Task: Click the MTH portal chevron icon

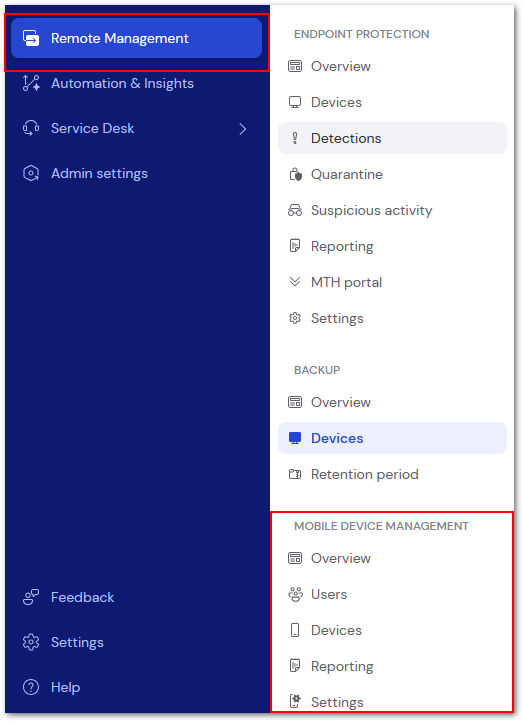Action: tap(295, 282)
